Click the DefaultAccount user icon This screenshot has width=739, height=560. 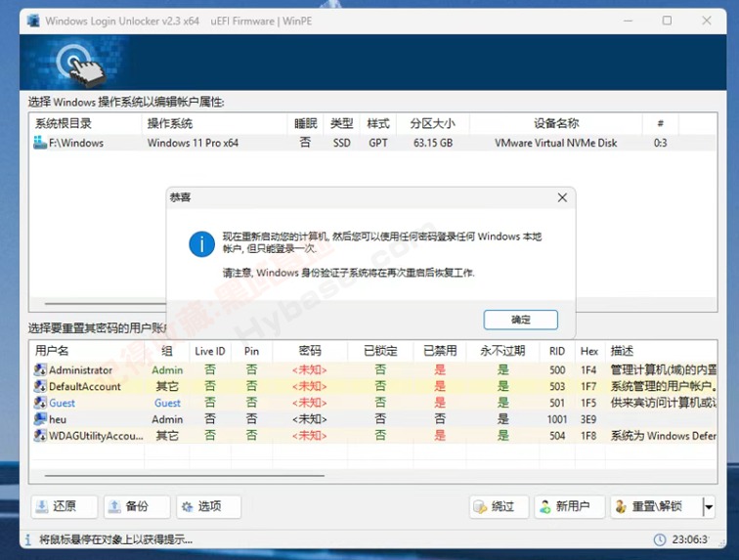39,386
